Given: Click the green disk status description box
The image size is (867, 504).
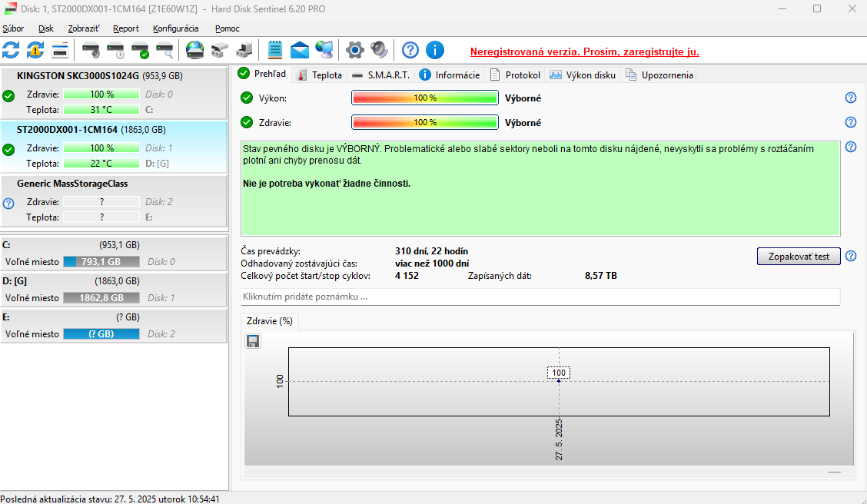Looking at the screenshot, I should pyautogui.click(x=540, y=188).
